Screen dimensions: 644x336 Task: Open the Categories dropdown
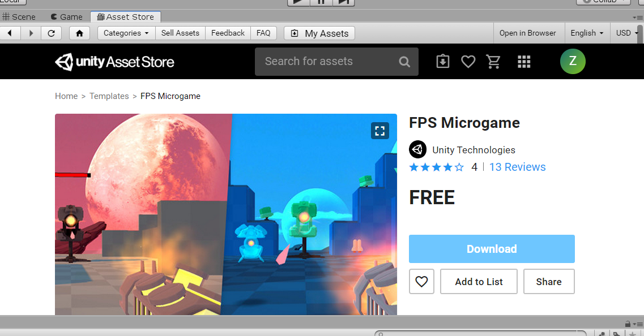point(125,33)
